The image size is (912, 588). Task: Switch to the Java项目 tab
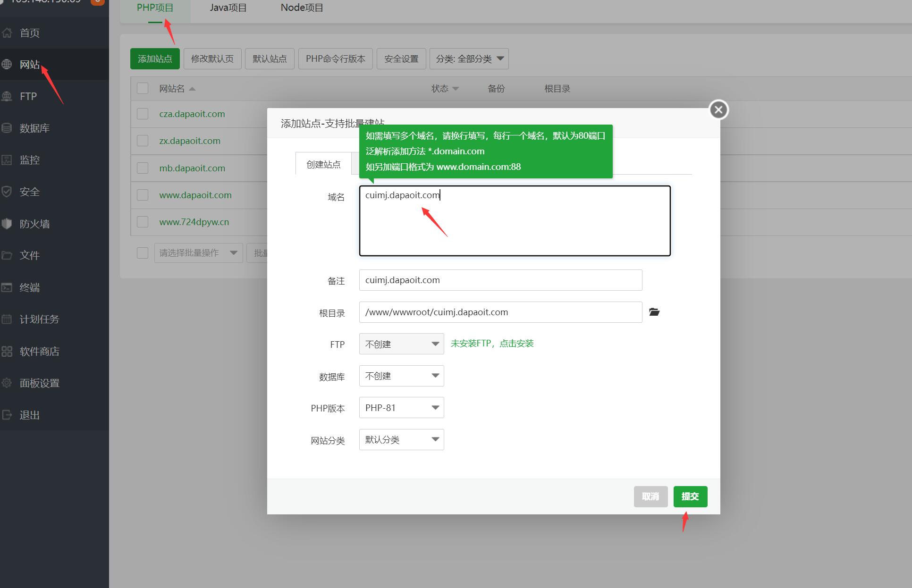[x=228, y=8]
